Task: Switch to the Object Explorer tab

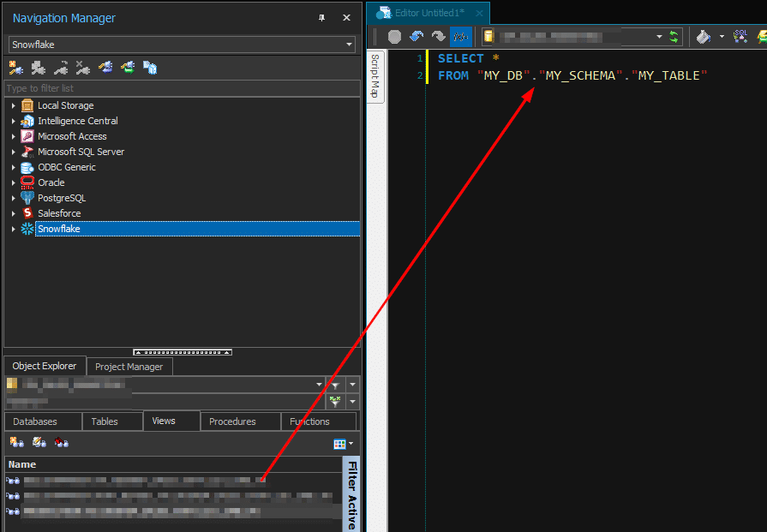Action: 45,366
